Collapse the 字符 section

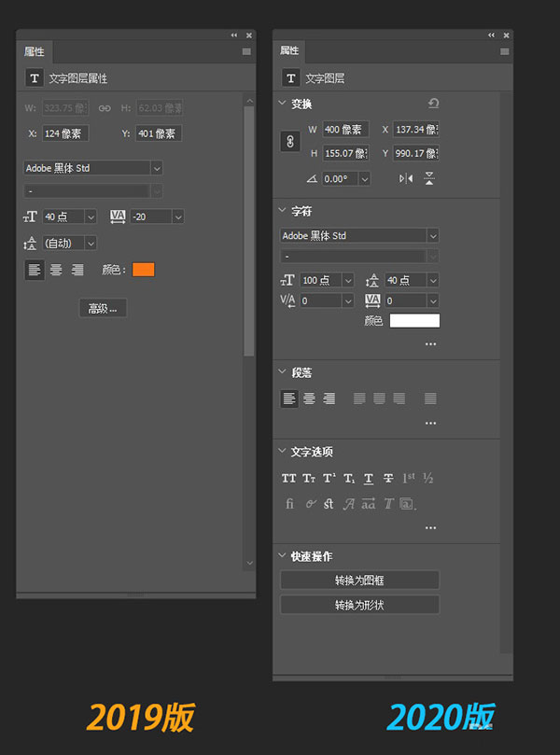pyautogui.click(x=284, y=212)
